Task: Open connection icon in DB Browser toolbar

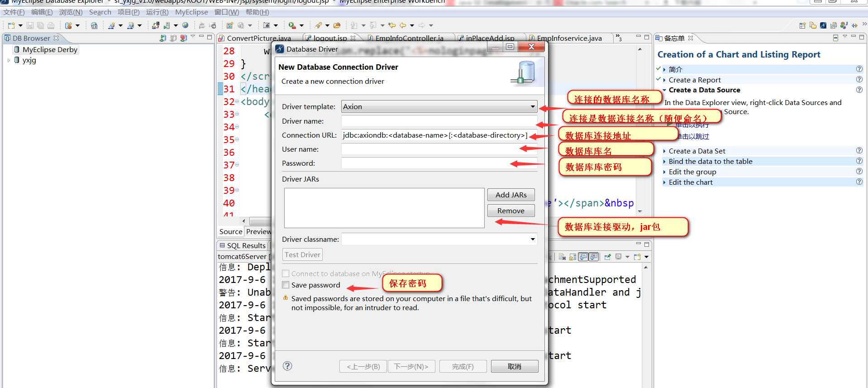Action: [x=162, y=38]
